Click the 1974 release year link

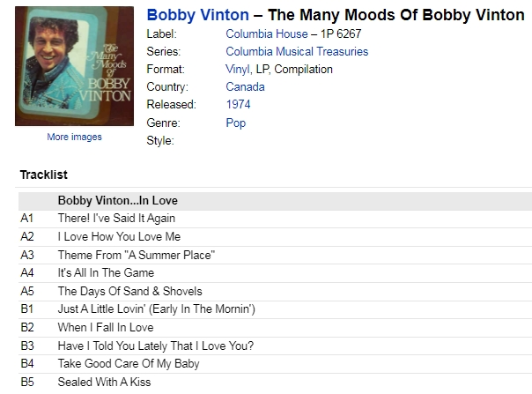coord(238,105)
